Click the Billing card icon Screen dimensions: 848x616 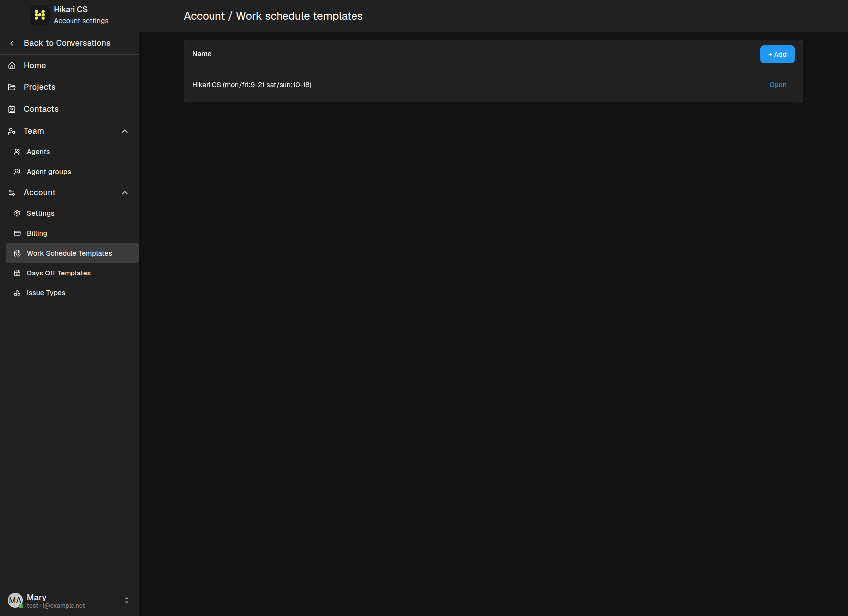(x=17, y=233)
